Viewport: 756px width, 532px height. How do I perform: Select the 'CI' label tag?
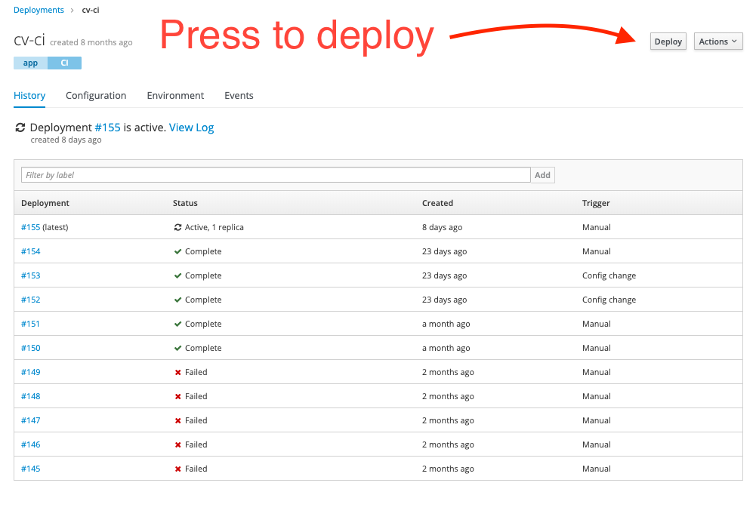click(x=63, y=63)
